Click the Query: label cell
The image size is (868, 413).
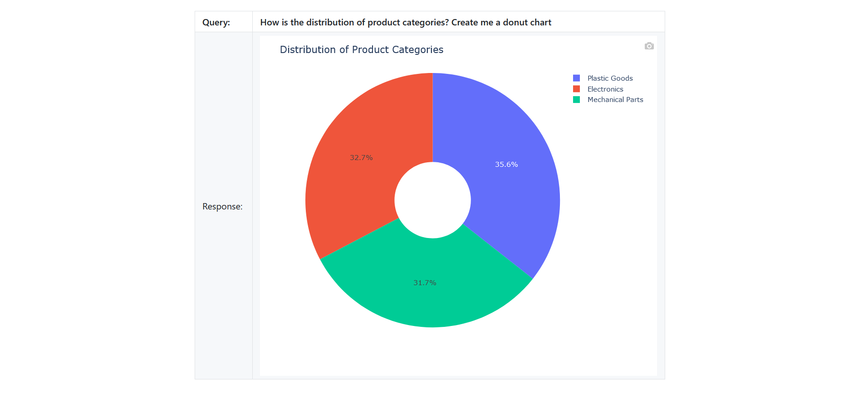(224, 22)
